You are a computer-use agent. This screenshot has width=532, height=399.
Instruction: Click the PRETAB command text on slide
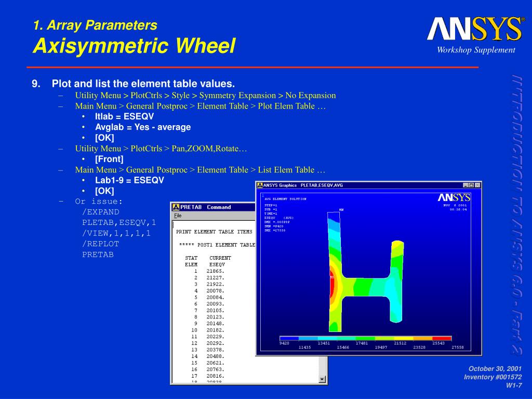pos(98,255)
